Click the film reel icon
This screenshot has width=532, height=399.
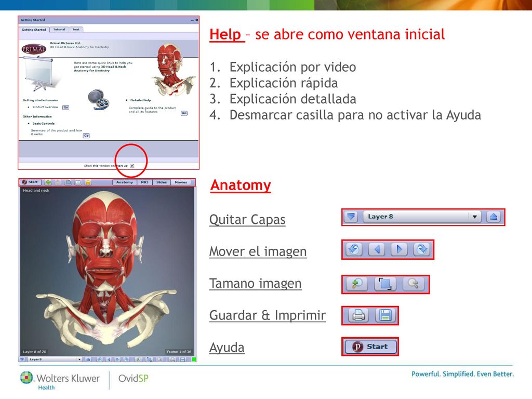(x=99, y=99)
